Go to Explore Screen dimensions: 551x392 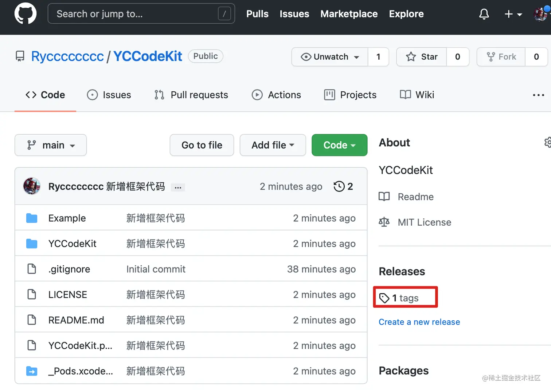(x=406, y=14)
